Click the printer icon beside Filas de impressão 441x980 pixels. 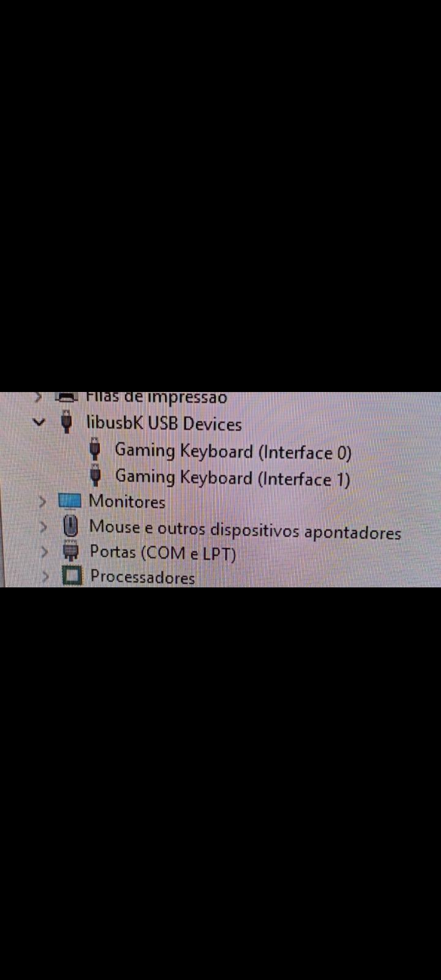pos(67,397)
